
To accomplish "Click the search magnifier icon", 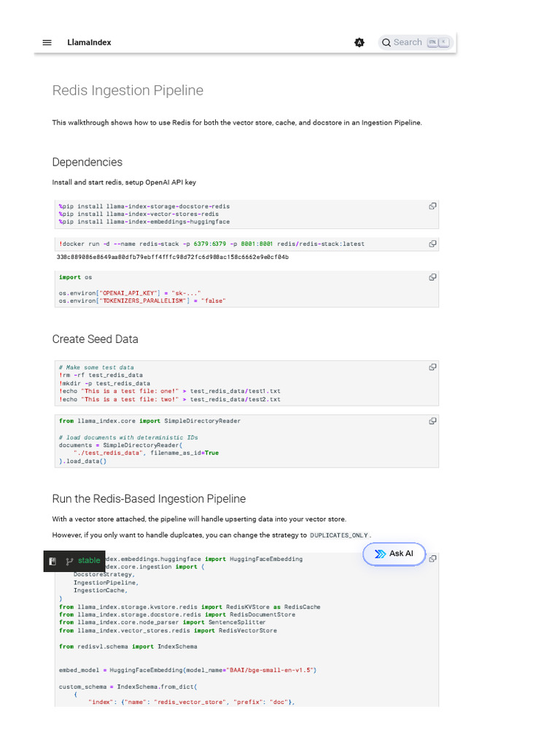I will 386,42.
